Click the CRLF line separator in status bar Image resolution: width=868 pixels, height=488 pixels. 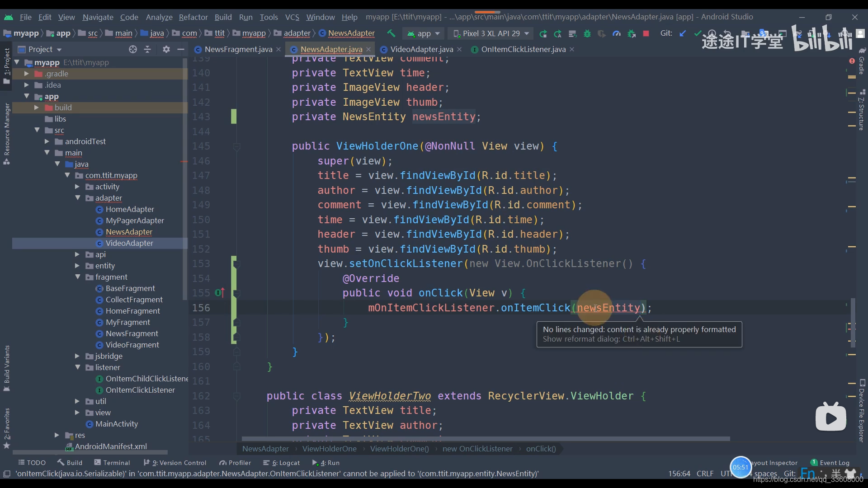pos(705,474)
